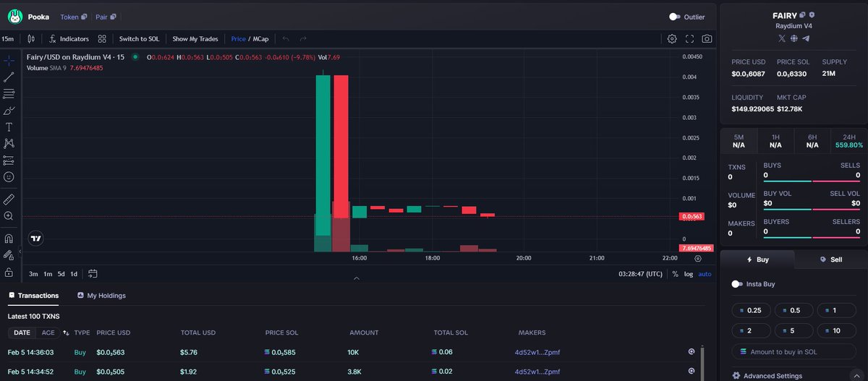This screenshot has height=381, width=868.
Task: Toggle percent scale mode
Action: coord(675,274)
